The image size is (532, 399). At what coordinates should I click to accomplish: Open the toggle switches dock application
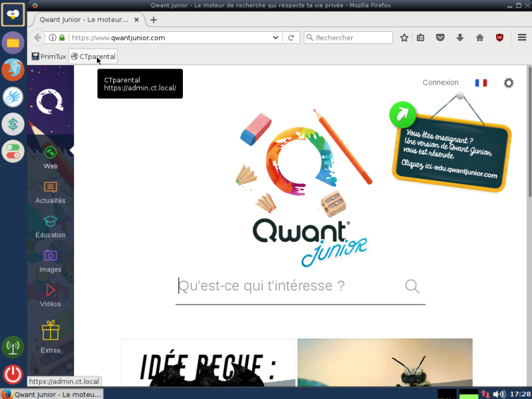coord(13,152)
